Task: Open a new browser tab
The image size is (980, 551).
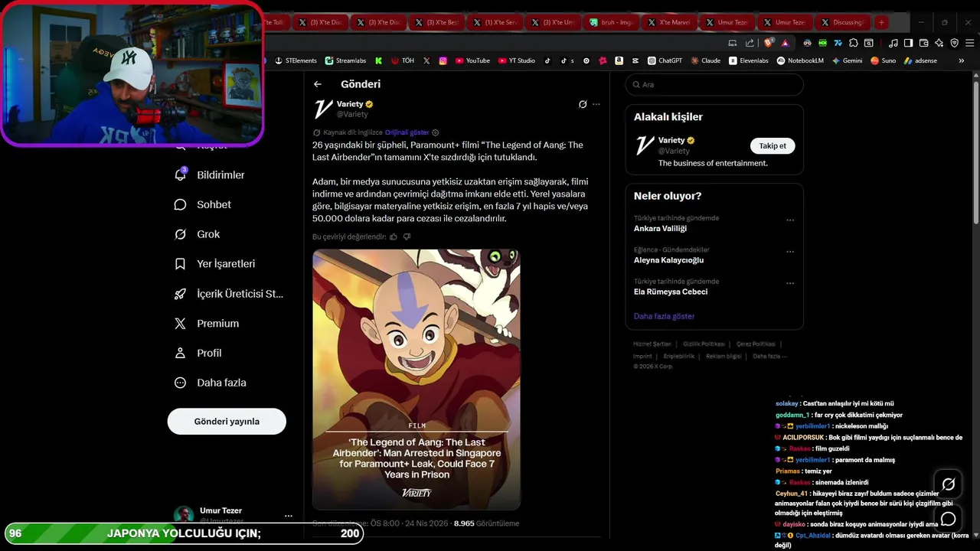Action: click(881, 22)
